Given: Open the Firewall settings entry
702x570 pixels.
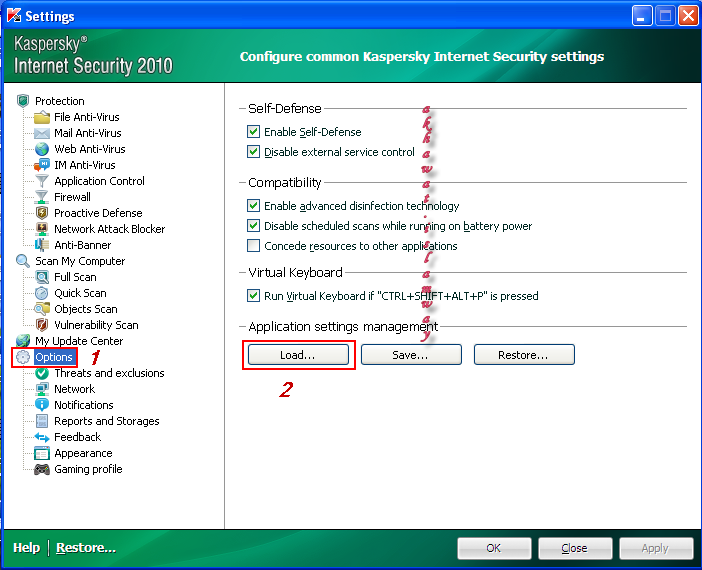Looking at the screenshot, I should (72, 197).
